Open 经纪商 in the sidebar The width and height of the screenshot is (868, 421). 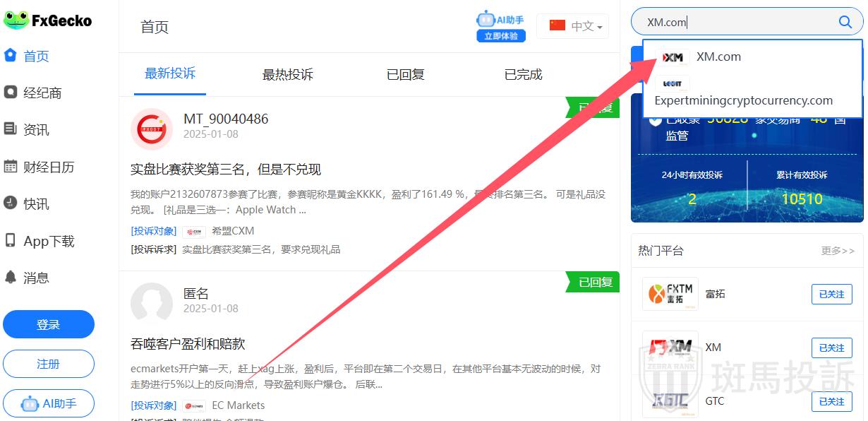(x=42, y=93)
